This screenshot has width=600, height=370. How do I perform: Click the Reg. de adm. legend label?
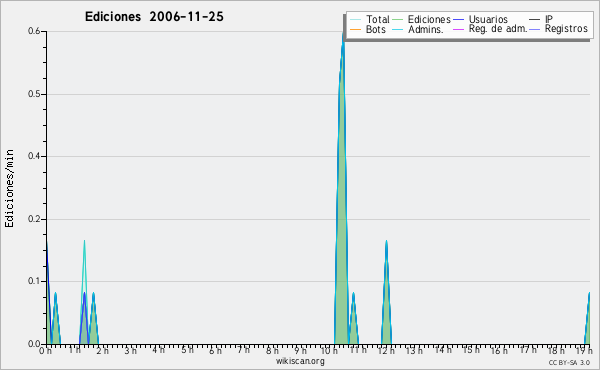pyautogui.click(x=498, y=29)
